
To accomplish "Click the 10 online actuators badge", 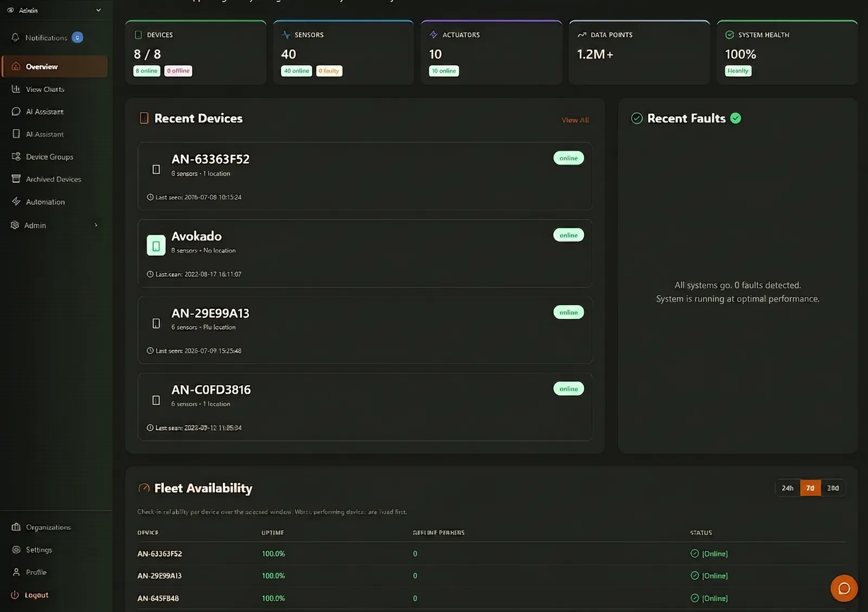I will tap(444, 71).
